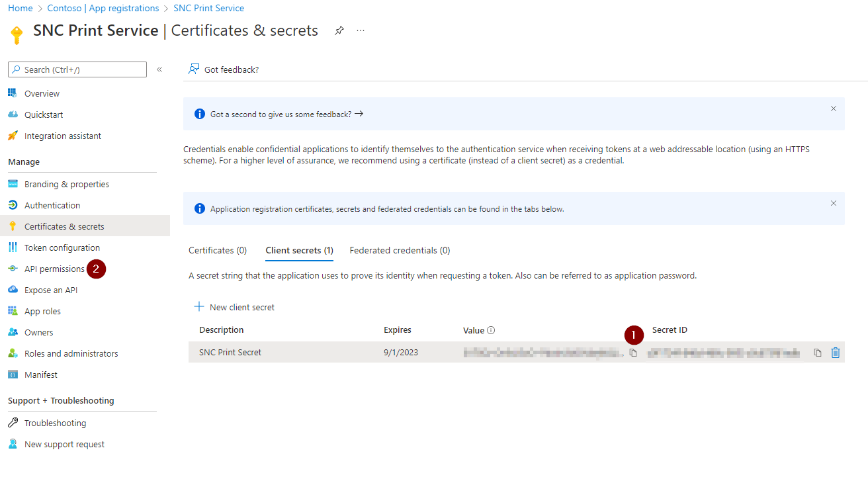This screenshot has height=483, width=868.
Task: Click the Got feedback? button
Action: [x=224, y=69]
